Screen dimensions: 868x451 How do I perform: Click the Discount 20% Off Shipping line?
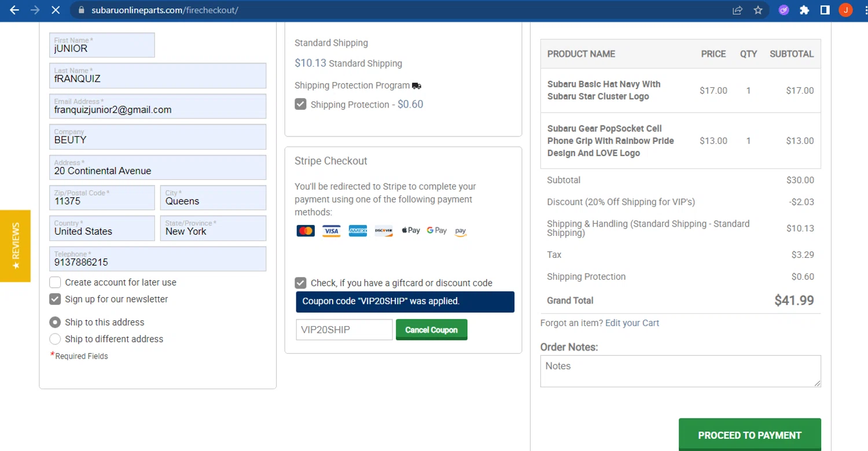(621, 202)
